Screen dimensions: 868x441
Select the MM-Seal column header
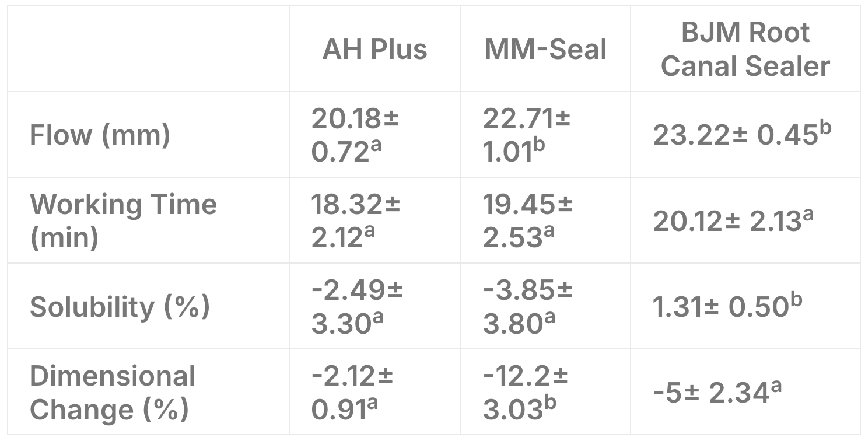coord(545,50)
